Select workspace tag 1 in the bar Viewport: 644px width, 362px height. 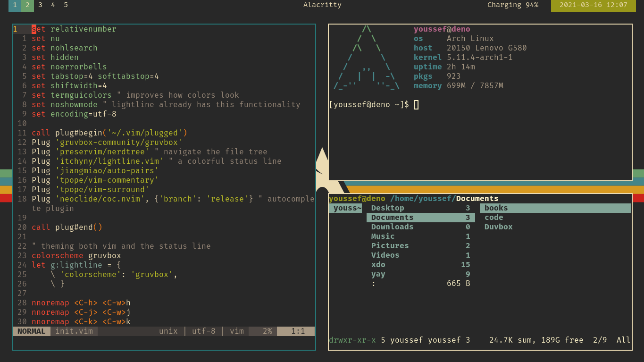[x=15, y=5]
